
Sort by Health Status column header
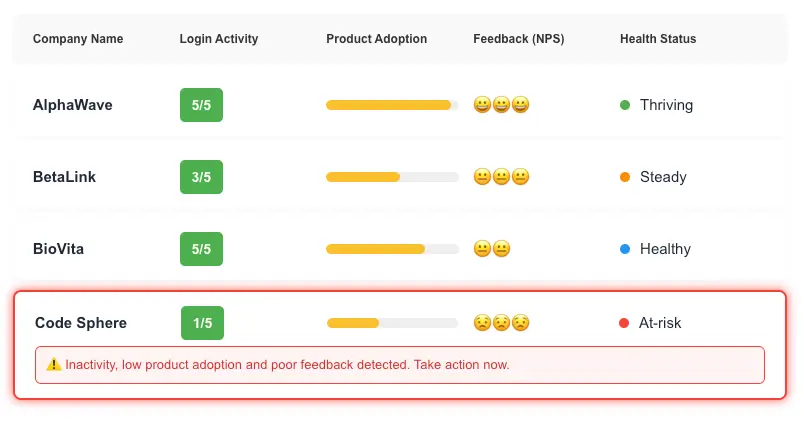point(658,39)
